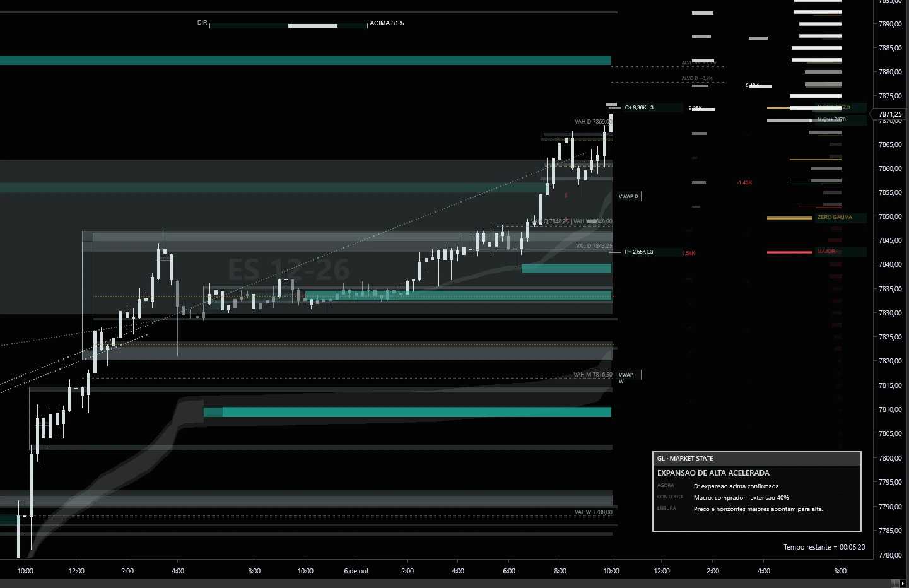
Task: Click the VWAP D label
Action: 628,196
